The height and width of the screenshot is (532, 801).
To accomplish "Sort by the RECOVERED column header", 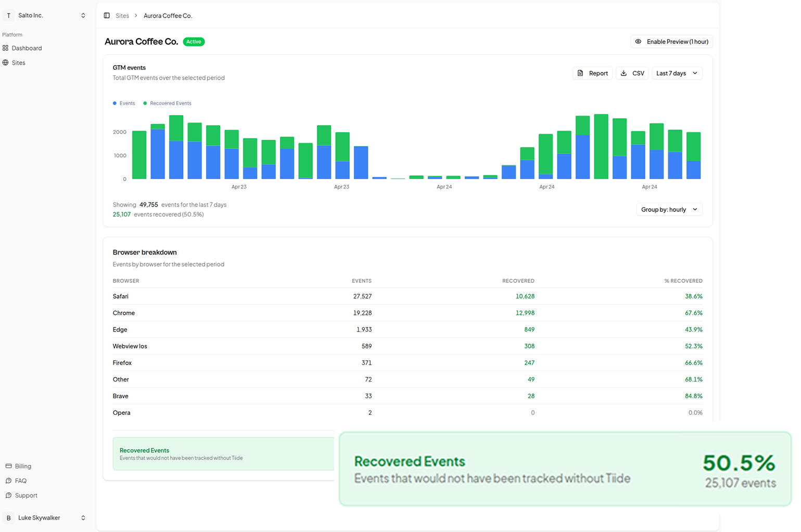I will click(x=518, y=281).
